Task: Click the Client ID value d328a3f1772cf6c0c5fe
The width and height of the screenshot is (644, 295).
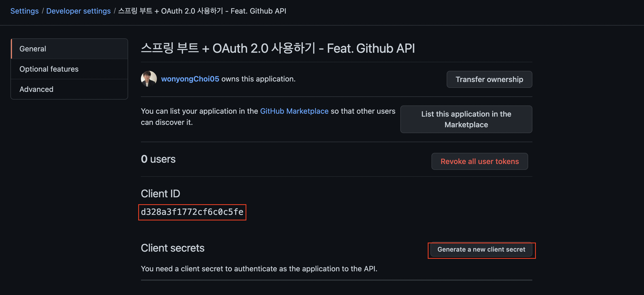Action: (x=192, y=212)
